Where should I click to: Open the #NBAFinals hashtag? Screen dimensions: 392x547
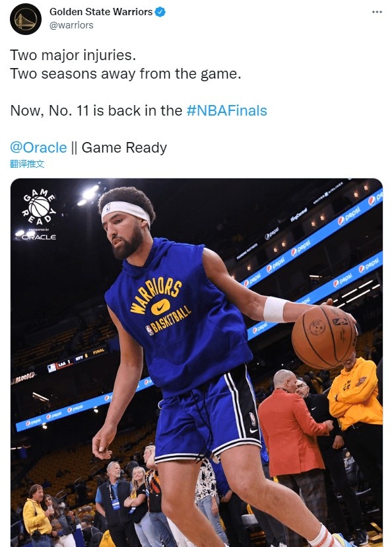coord(227,110)
